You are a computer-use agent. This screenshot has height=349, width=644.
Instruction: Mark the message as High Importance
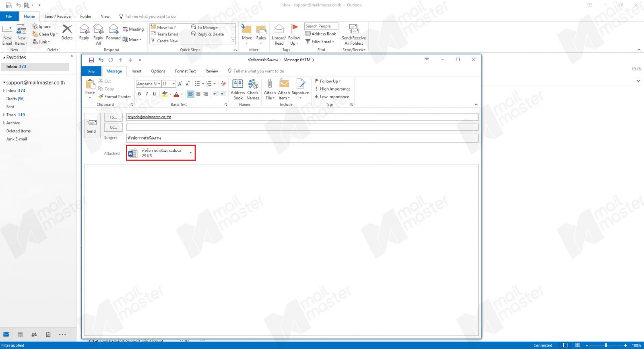[x=332, y=89]
